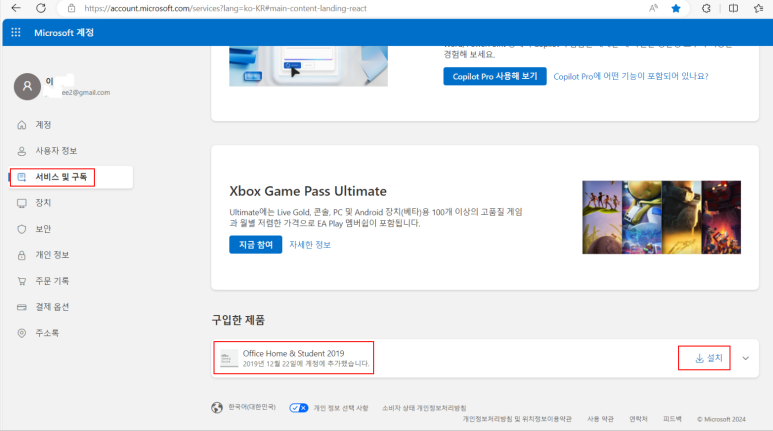Go back with the browser back arrow
This screenshot has height=431, width=773.
pos(16,8)
